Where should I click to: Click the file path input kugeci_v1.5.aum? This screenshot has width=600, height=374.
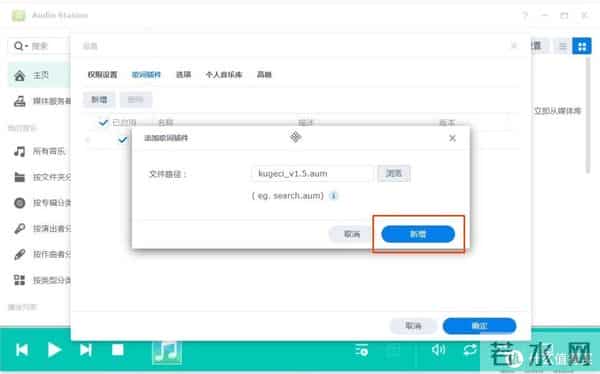pyautogui.click(x=312, y=174)
